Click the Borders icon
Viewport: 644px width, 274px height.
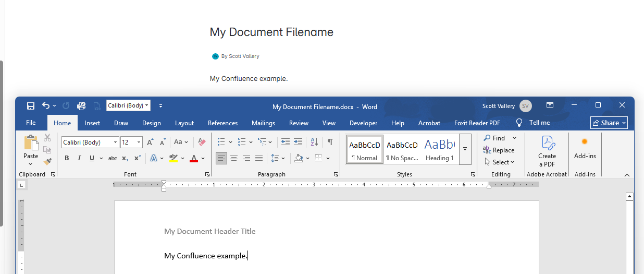[319, 158]
